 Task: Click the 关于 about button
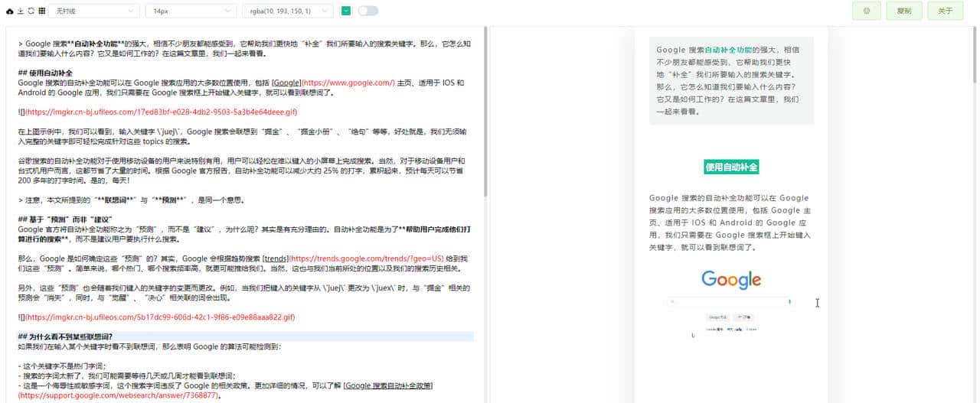[945, 11]
